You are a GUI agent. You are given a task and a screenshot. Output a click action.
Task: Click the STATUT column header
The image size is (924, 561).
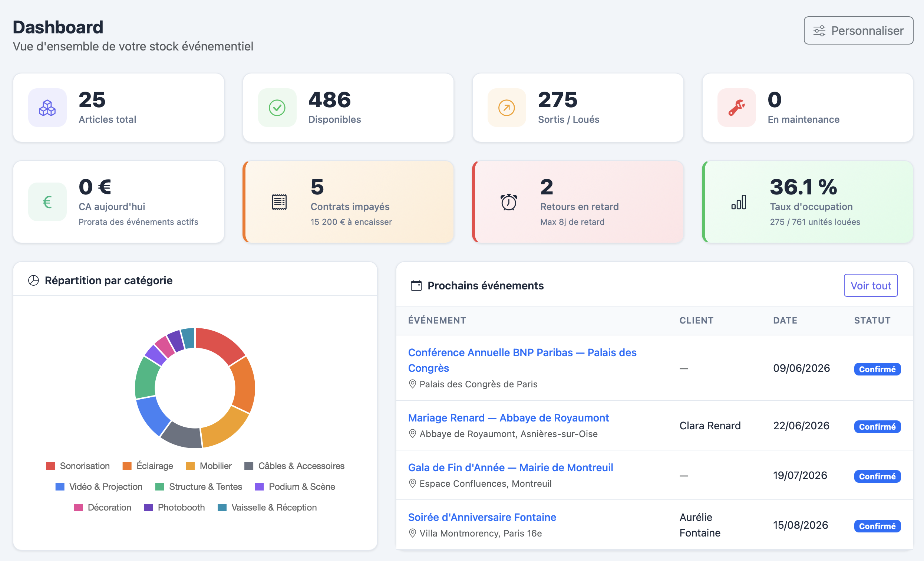coord(872,320)
